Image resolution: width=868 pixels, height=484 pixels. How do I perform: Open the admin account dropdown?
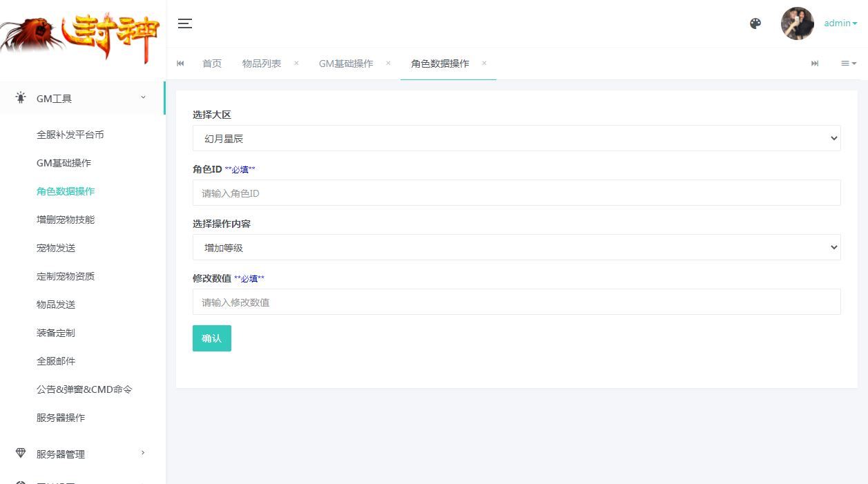pyautogui.click(x=840, y=23)
